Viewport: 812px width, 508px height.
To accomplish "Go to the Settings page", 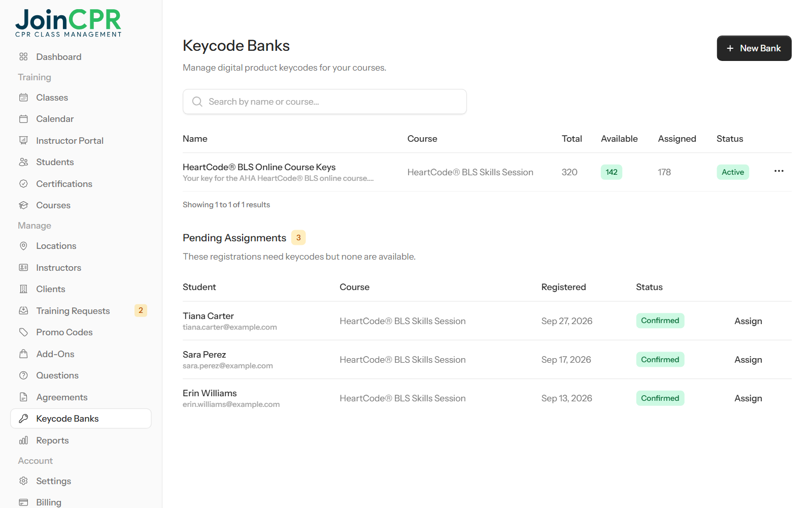I will (x=81, y=481).
